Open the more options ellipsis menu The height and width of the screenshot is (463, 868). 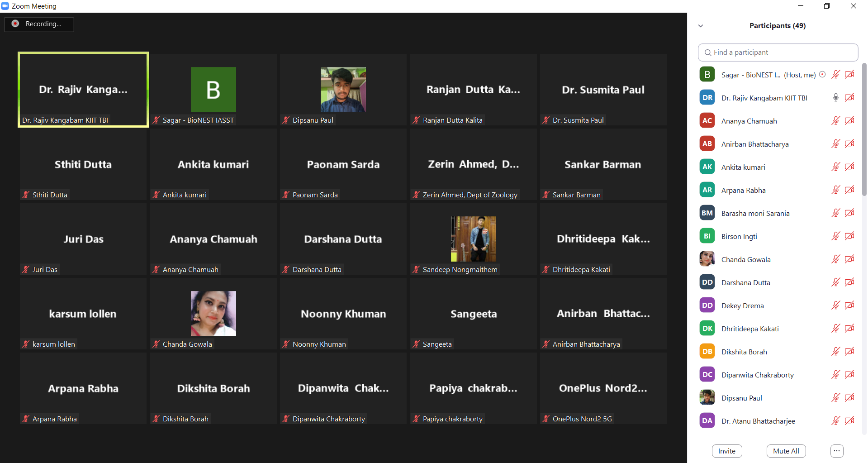pos(837,451)
